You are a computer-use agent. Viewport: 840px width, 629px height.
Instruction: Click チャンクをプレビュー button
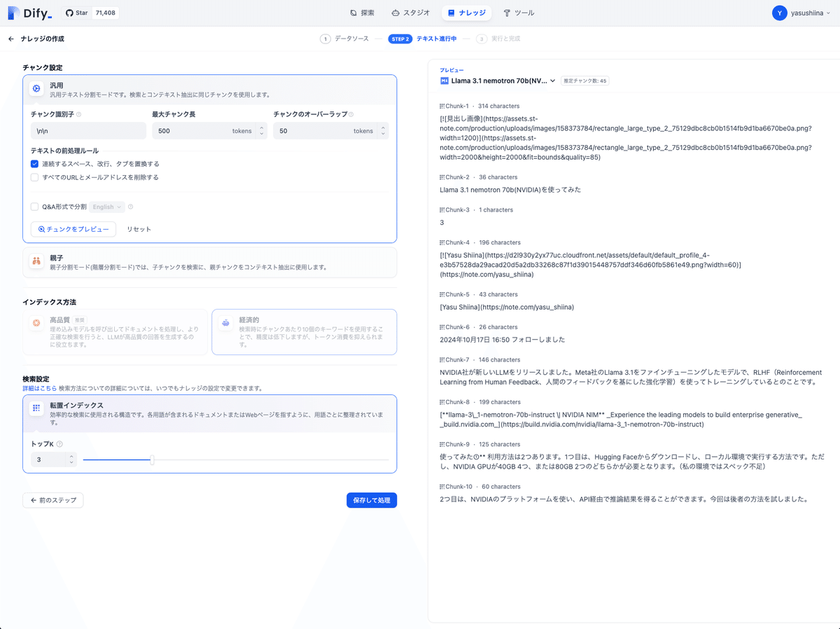(73, 229)
